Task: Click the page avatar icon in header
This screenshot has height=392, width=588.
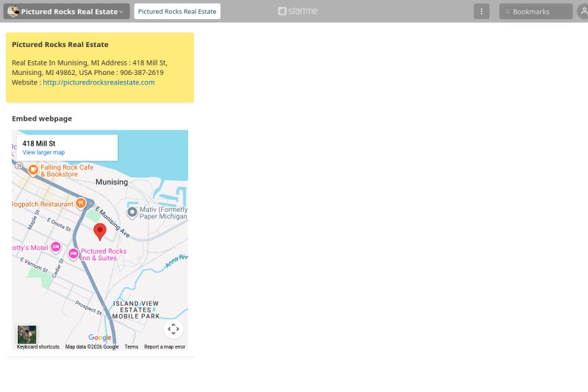Action: [13, 11]
